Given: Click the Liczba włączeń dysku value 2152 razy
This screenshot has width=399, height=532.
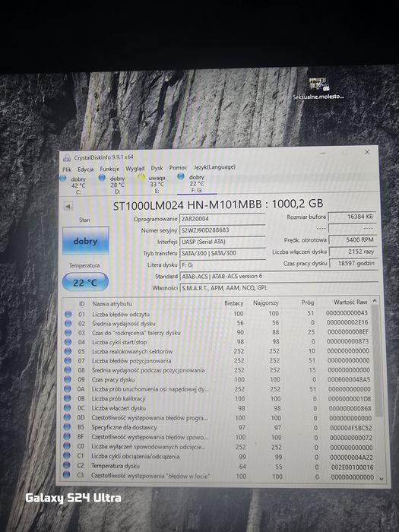Looking at the screenshot, I should (353, 252).
